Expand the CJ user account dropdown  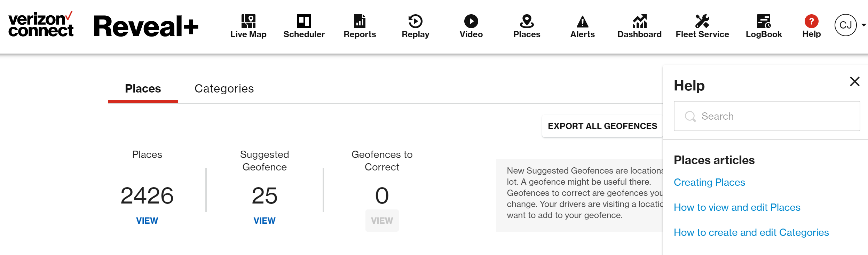pyautogui.click(x=863, y=25)
